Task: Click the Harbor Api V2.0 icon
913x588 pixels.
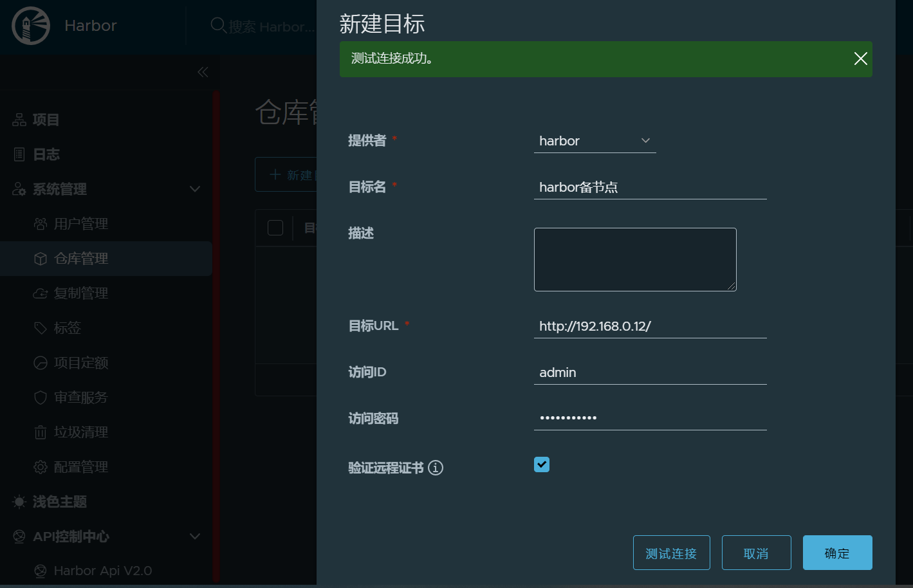Action: [41, 571]
